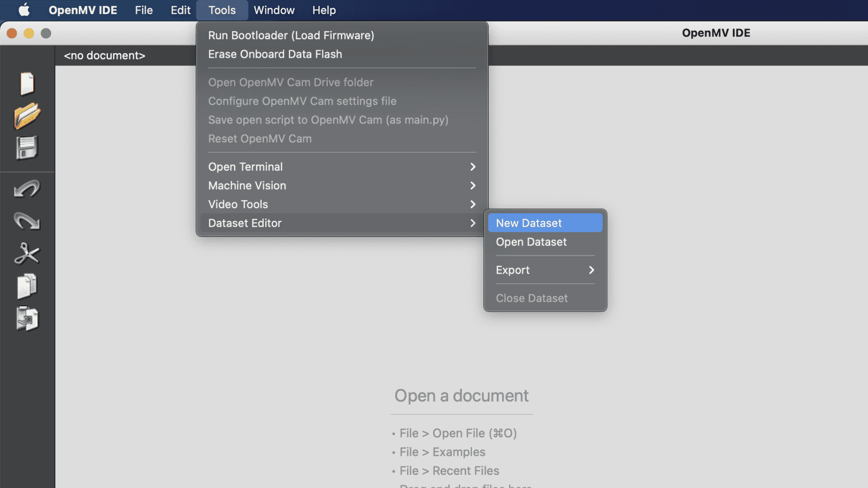Click the Open File folder icon

[27, 116]
